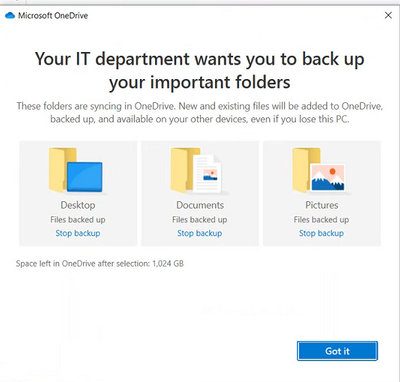Select the Desktop folder name label
The height and width of the screenshot is (382, 400).
(x=78, y=205)
